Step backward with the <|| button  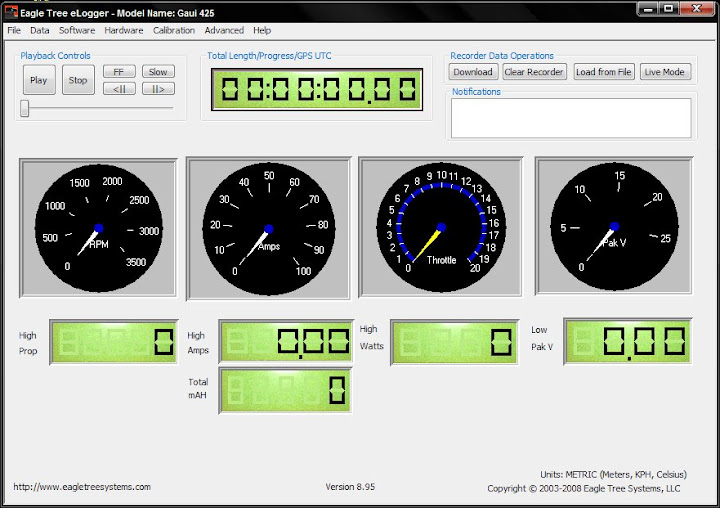pos(119,89)
